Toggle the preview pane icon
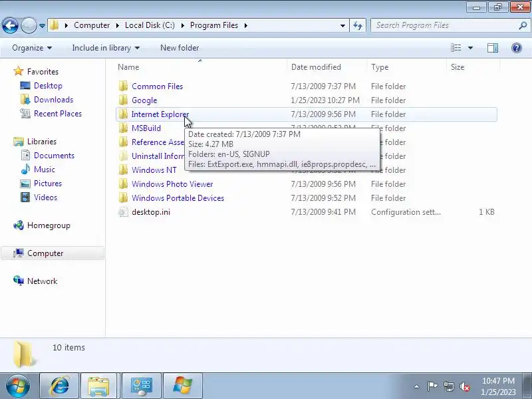The height and width of the screenshot is (399, 532). (x=493, y=48)
